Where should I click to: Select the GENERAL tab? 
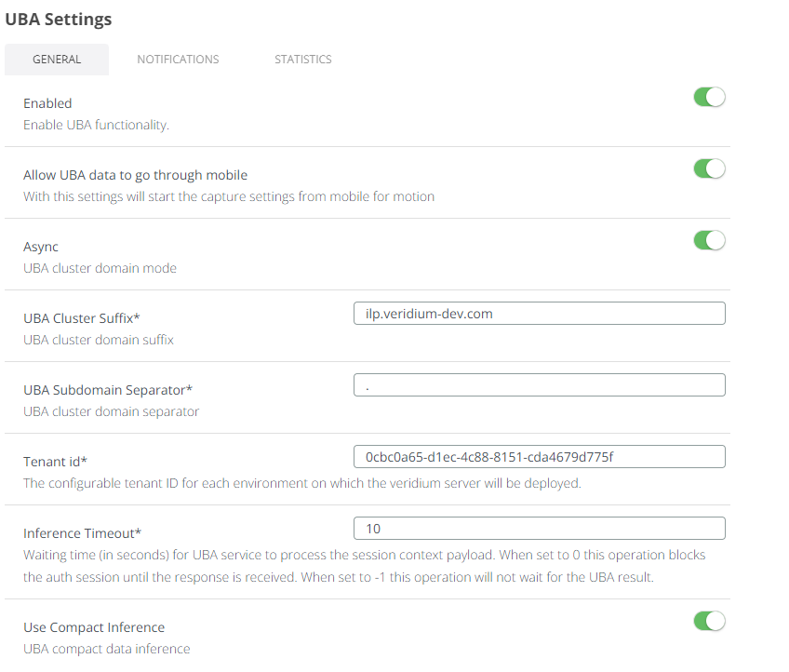[x=57, y=59]
